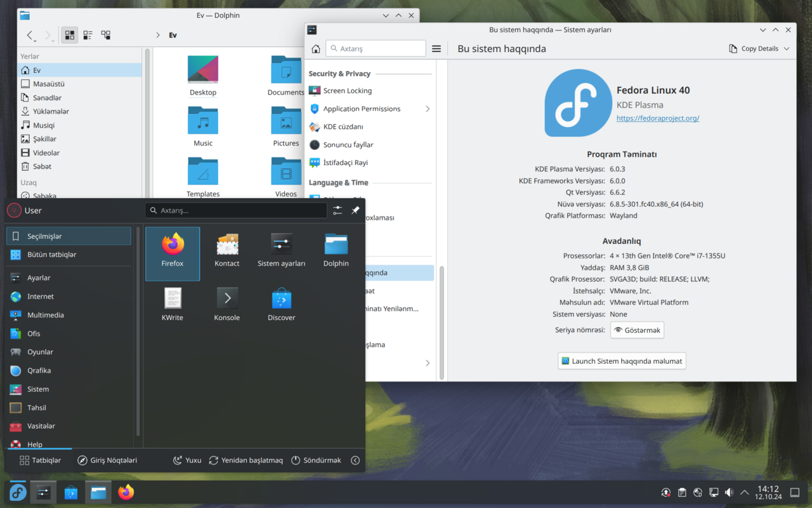Expand more session options arrow in launcher

pyautogui.click(x=355, y=460)
